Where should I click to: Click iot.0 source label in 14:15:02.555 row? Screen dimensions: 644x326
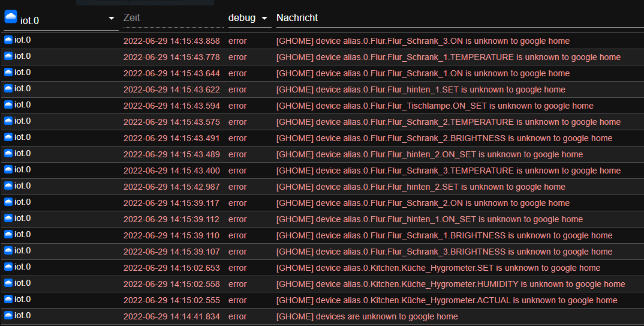pos(23,299)
